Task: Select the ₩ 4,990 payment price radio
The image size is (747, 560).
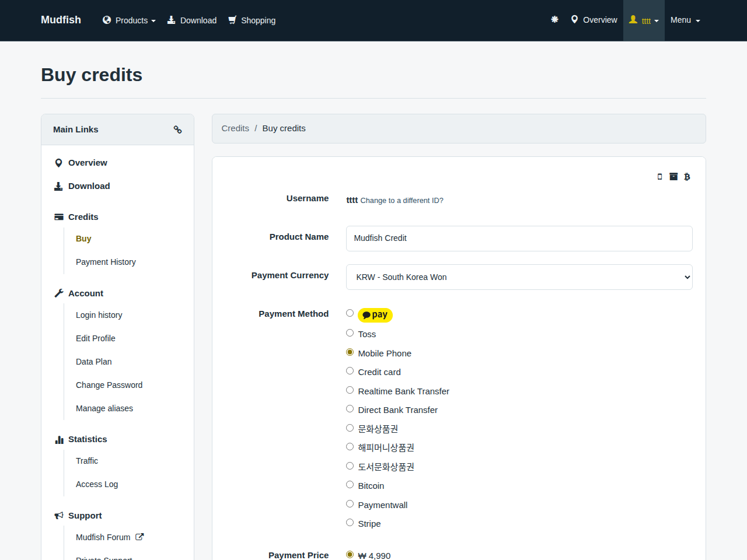Action: [350, 555]
